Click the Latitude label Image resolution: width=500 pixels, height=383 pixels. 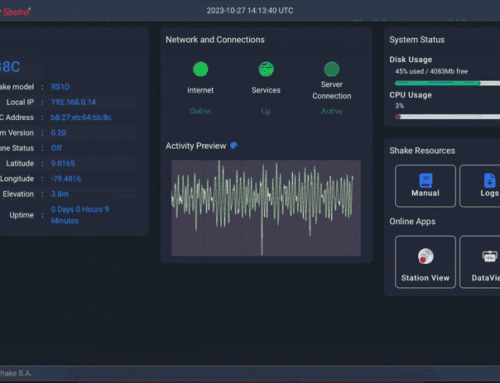tap(20, 163)
